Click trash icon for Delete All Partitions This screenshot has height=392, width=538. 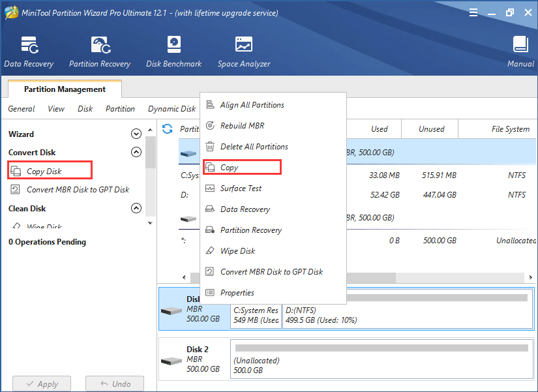point(210,147)
